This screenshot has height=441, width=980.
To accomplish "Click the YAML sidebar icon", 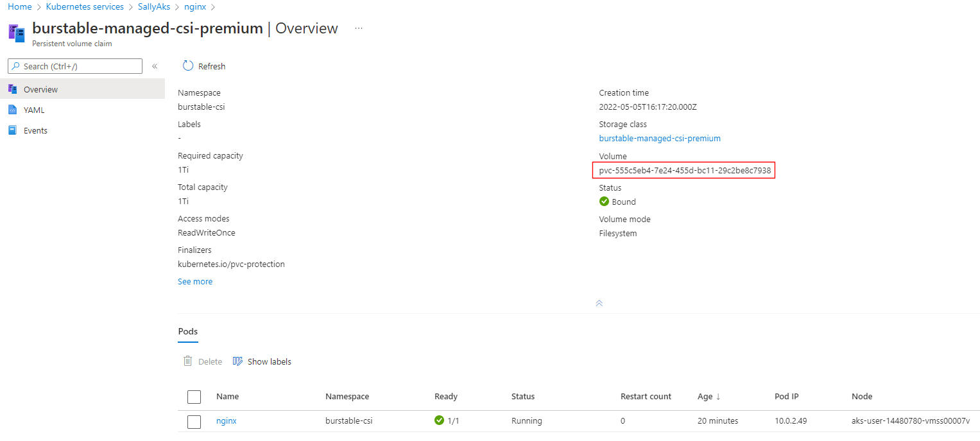I will pos(12,110).
